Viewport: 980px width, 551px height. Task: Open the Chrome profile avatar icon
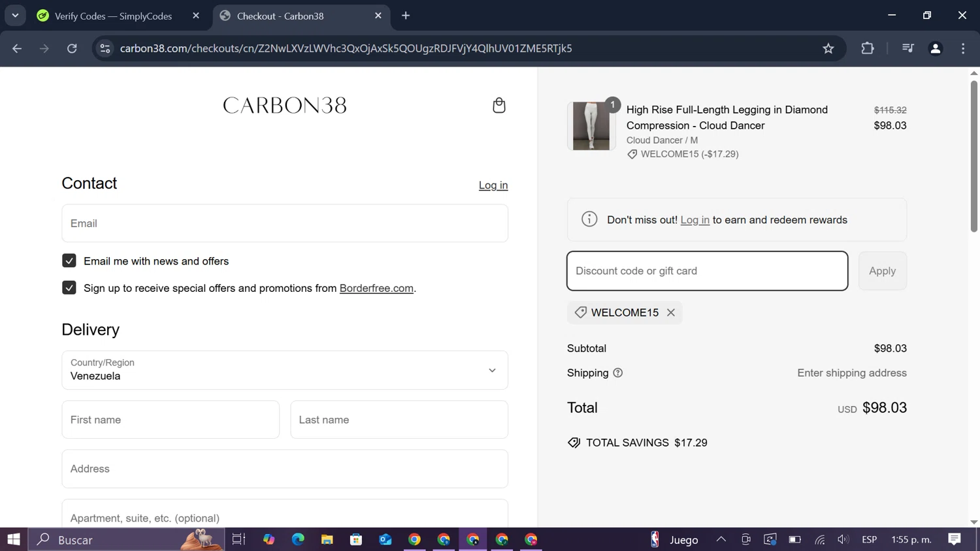click(x=936, y=48)
